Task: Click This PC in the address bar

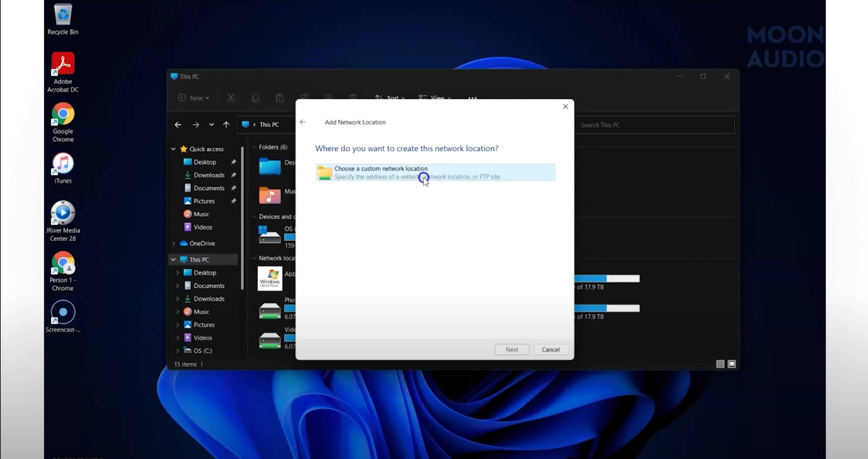Action: (269, 125)
